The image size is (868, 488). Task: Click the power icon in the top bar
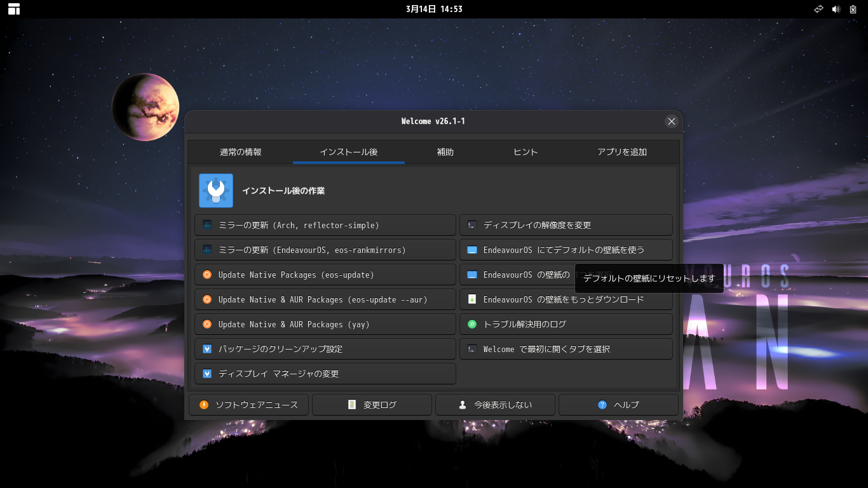tap(853, 9)
